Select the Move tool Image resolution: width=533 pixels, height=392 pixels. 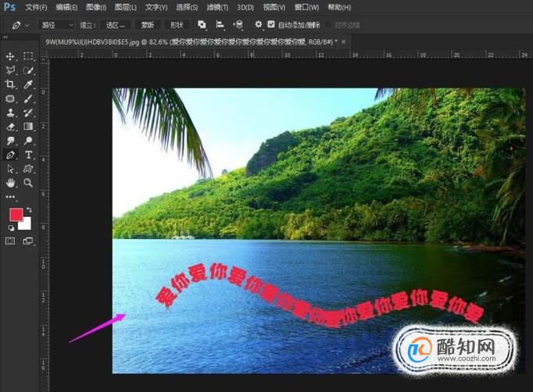pos(10,56)
